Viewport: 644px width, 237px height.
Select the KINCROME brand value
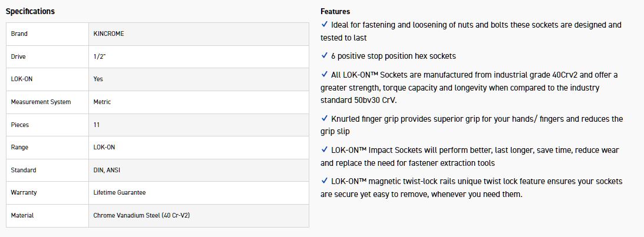[x=108, y=34]
